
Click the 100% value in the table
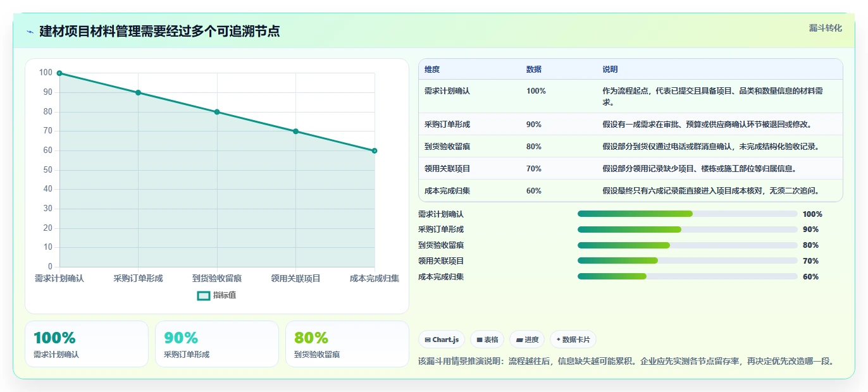pos(536,91)
